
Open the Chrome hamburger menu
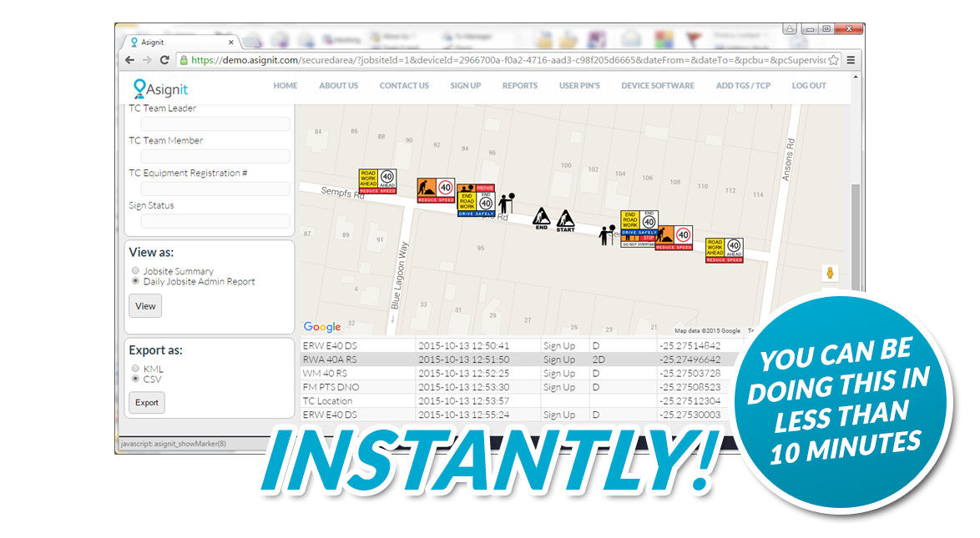coord(851,60)
